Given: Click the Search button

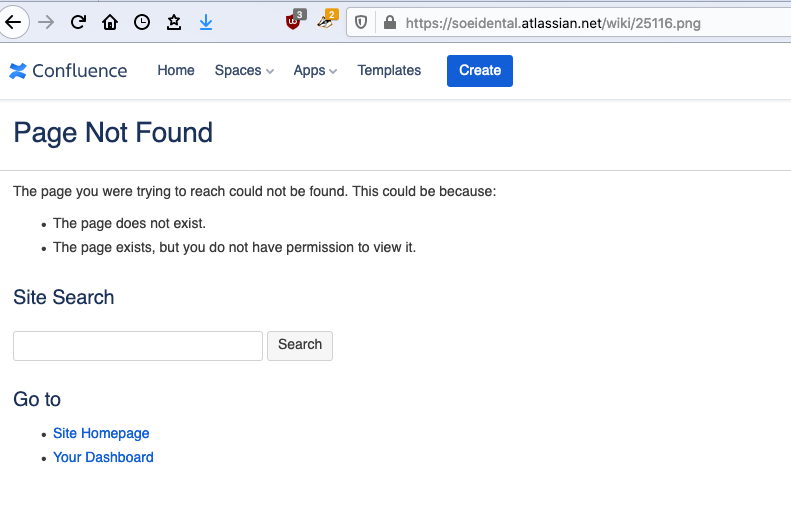Looking at the screenshot, I should [x=300, y=346].
